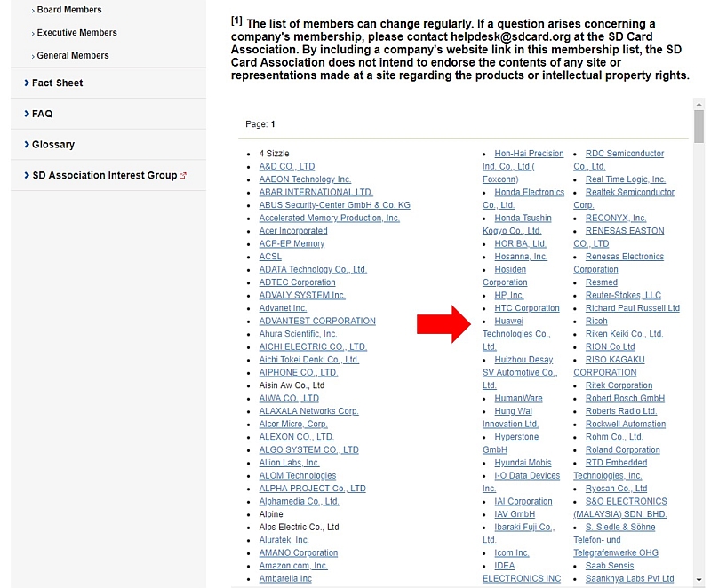Open ADTEC Corporation link
The width and height of the screenshot is (711, 588).
click(297, 282)
